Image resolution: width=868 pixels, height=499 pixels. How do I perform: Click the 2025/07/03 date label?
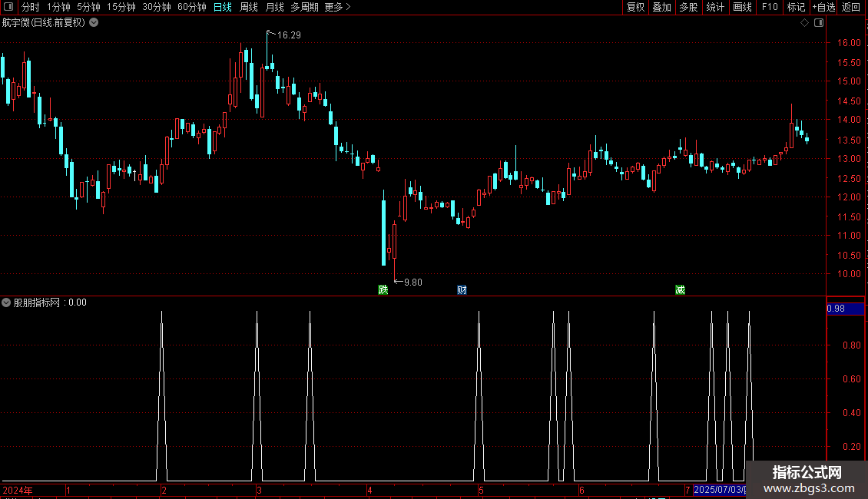pyautogui.click(x=720, y=490)
